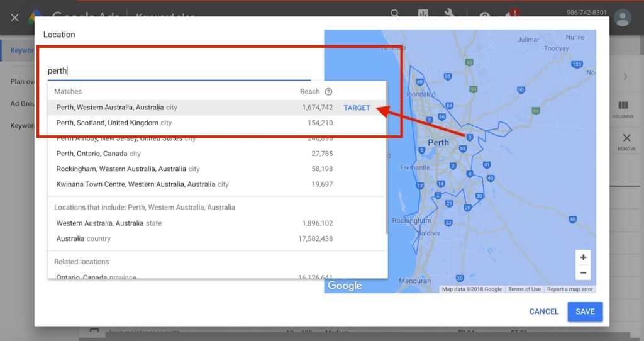Click the Mandurah label on the map
Image resolution: width=644 pixels, height=341 pixels.
(415, 281)
